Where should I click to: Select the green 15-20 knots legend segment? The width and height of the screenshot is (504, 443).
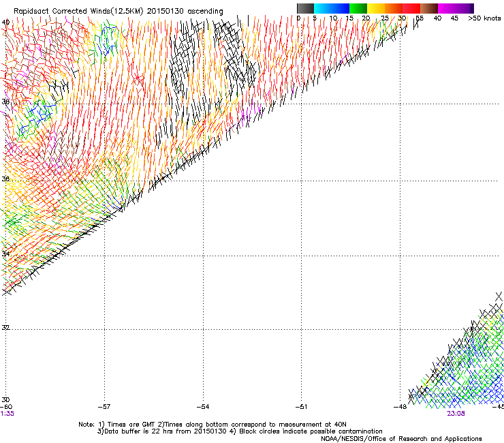coord(358,8)
